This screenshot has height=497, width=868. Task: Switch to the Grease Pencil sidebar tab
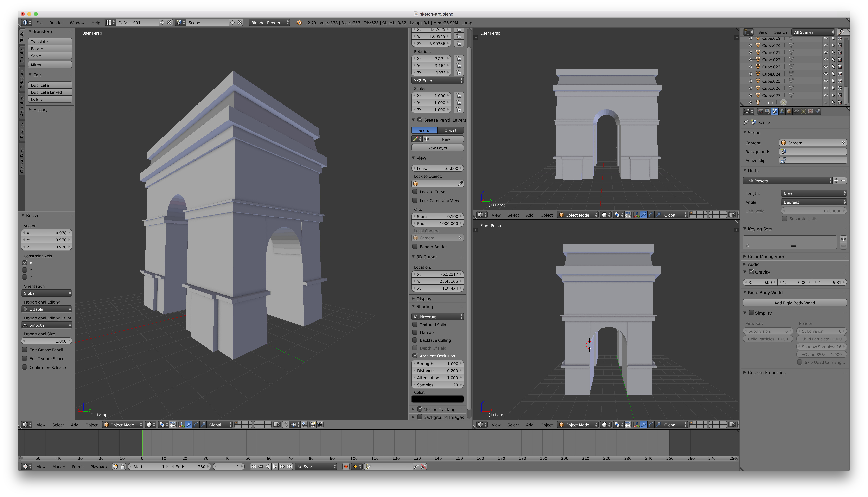click(22, 159)
